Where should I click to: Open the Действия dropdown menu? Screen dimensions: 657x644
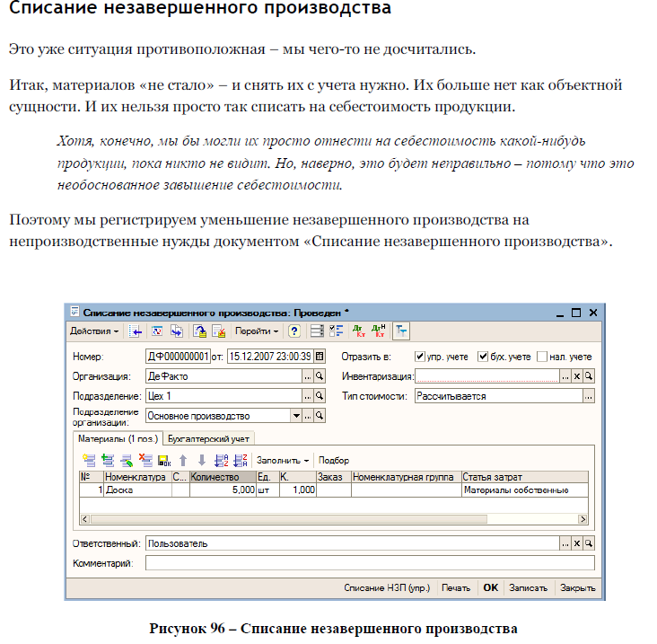tap(94, 331)
